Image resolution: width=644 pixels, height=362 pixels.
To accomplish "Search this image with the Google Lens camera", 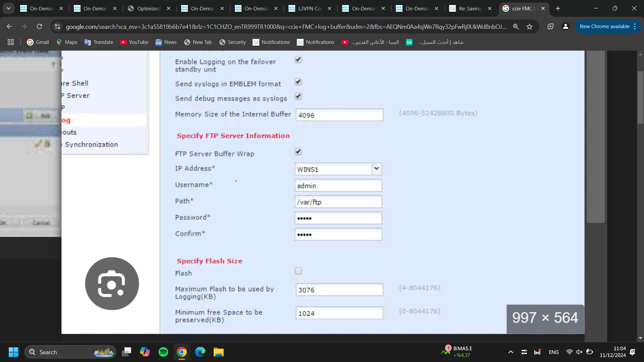I will [112, 284].
